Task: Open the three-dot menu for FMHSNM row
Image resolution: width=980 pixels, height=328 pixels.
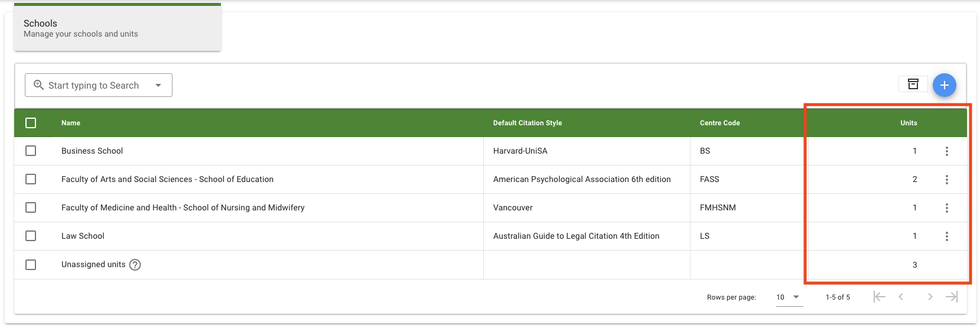Action: click(946, 208)
